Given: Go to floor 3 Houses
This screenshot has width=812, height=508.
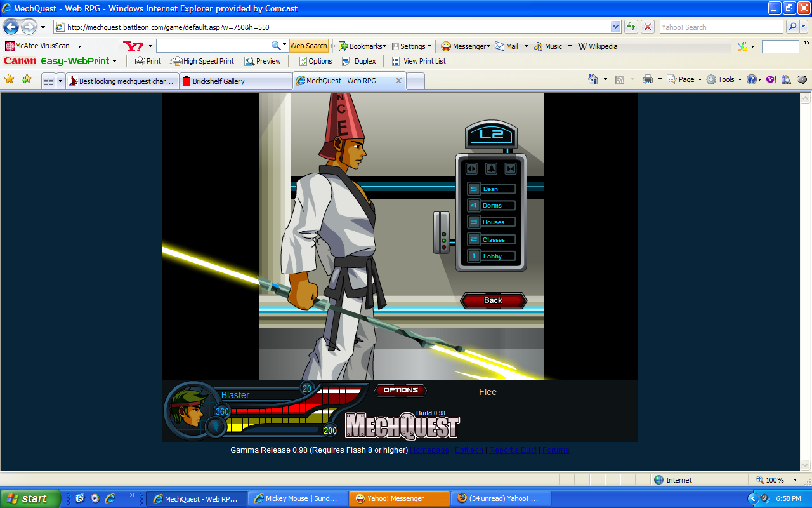Looking at the screenshot, I should click(x=492, y=222).
